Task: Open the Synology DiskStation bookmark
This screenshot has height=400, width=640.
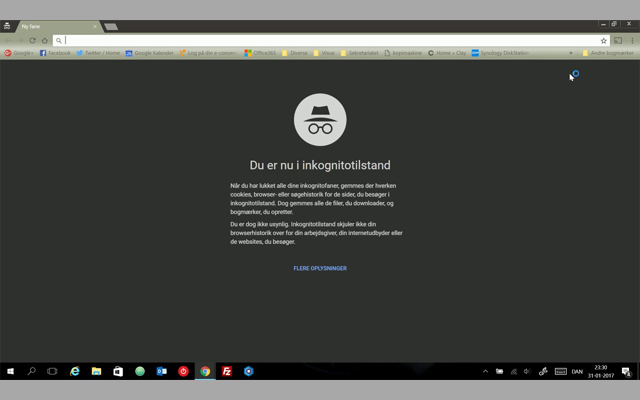Action: (500, 53)
